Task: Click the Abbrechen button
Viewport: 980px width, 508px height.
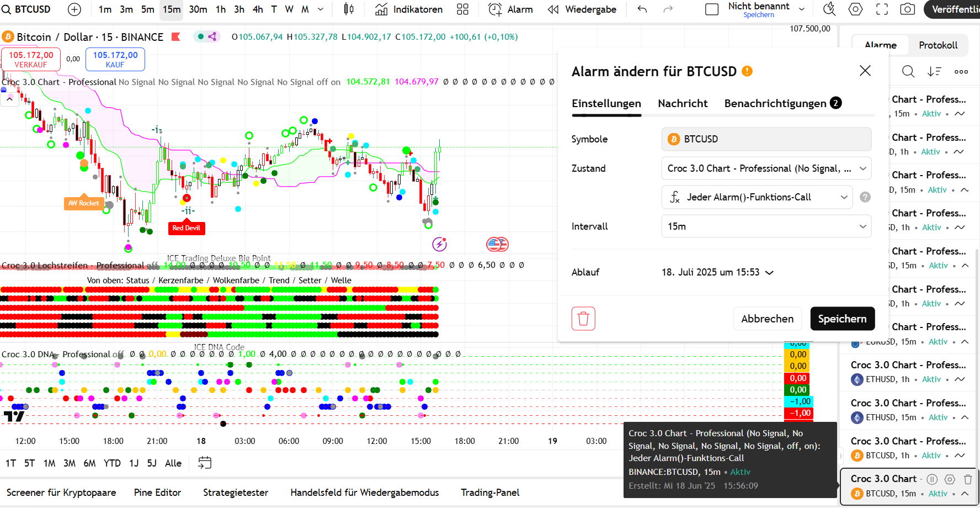Action: tap(767, 319)
